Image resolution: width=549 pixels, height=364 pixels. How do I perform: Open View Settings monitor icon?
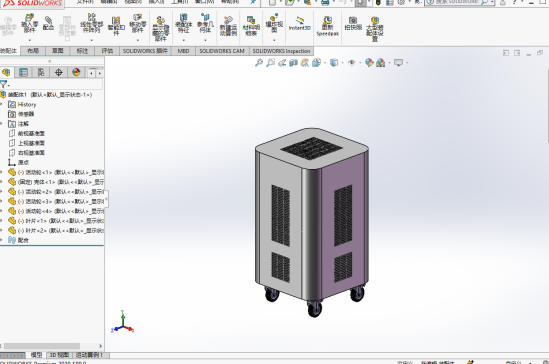(x=398, y=63)
